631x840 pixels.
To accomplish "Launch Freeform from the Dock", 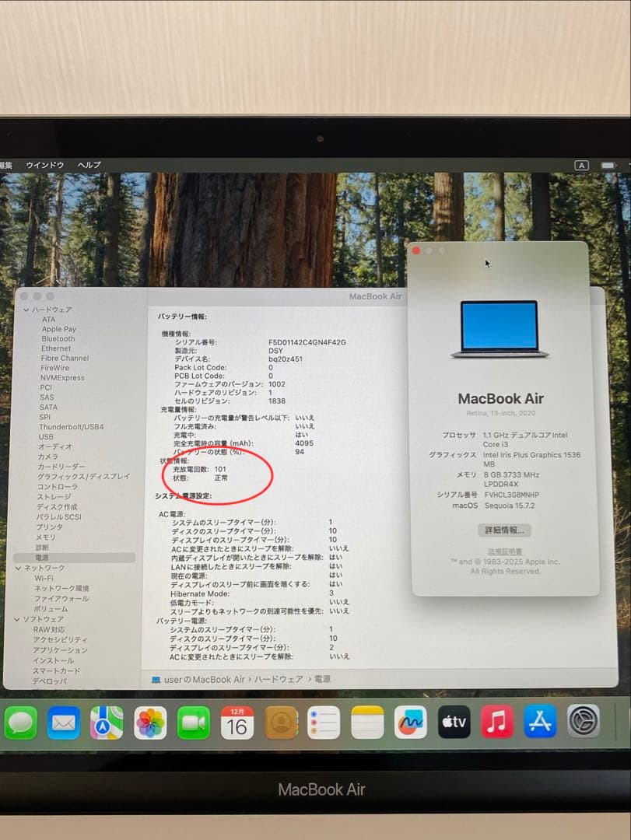I will pyautogui.click(x=410, y=723).
